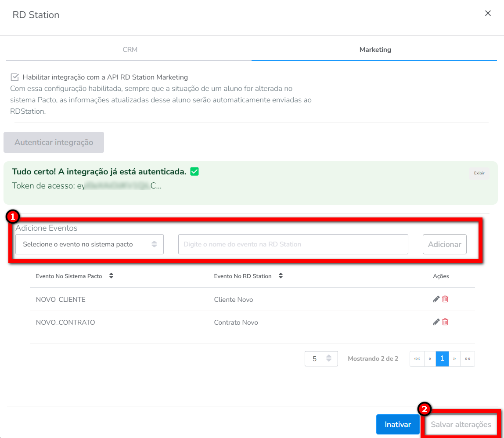
Task: Change the rows per page selector
Action: (321, 359)
